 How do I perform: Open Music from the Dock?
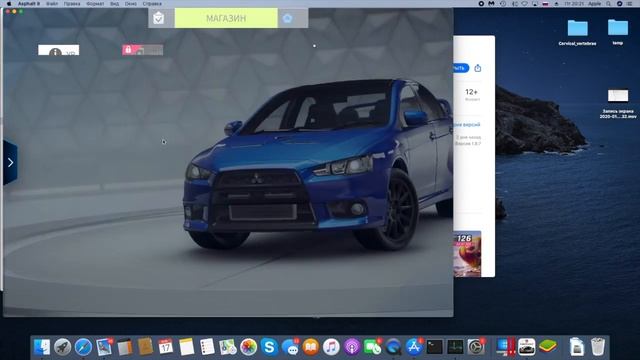[331, 347]
